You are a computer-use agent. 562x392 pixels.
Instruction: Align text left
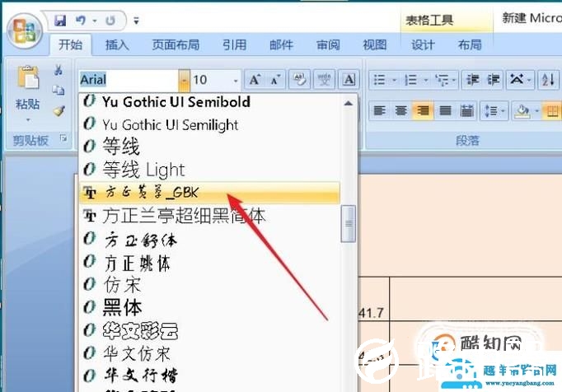380,110
